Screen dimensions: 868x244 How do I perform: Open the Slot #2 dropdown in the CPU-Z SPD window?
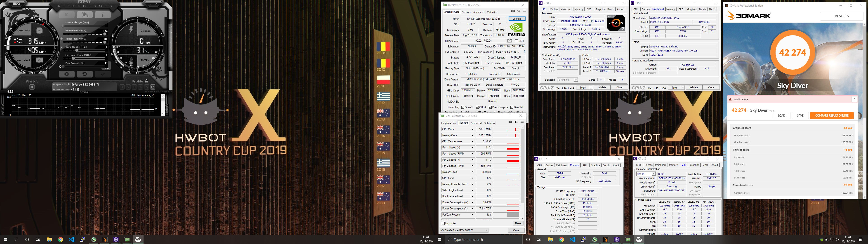coord(646,174)
